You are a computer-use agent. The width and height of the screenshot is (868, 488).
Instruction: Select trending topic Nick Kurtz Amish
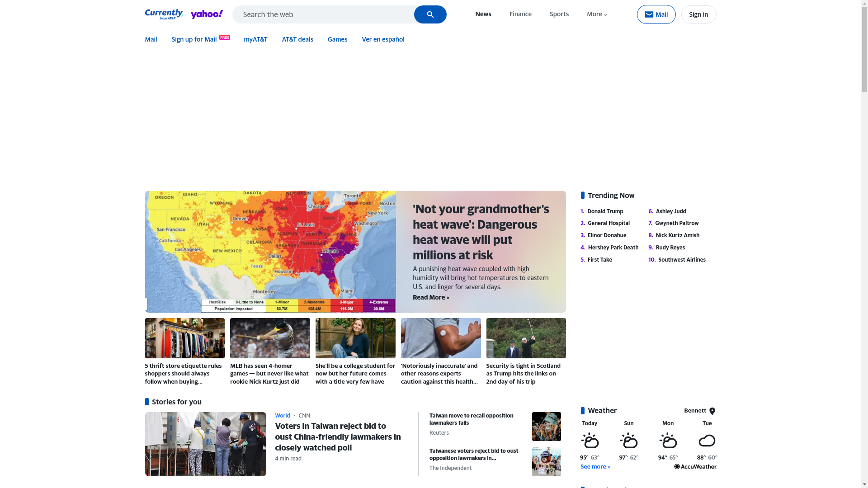(677, 235)
